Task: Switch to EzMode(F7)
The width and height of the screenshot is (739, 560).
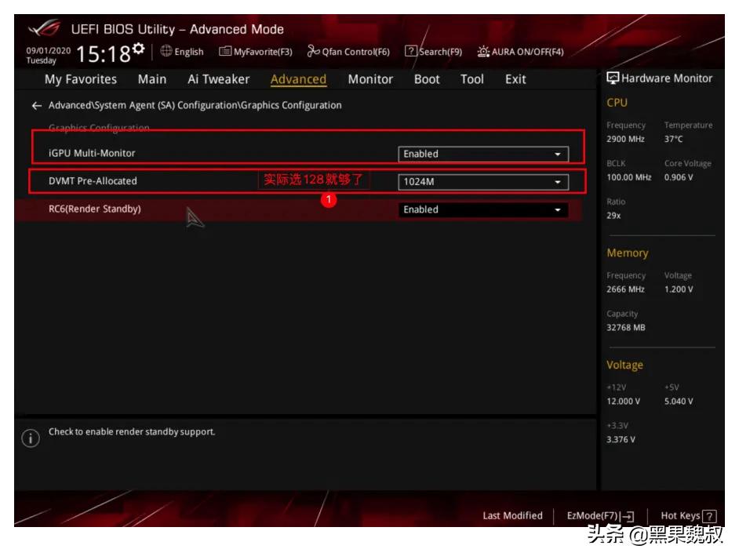Action: pos(600,516)
